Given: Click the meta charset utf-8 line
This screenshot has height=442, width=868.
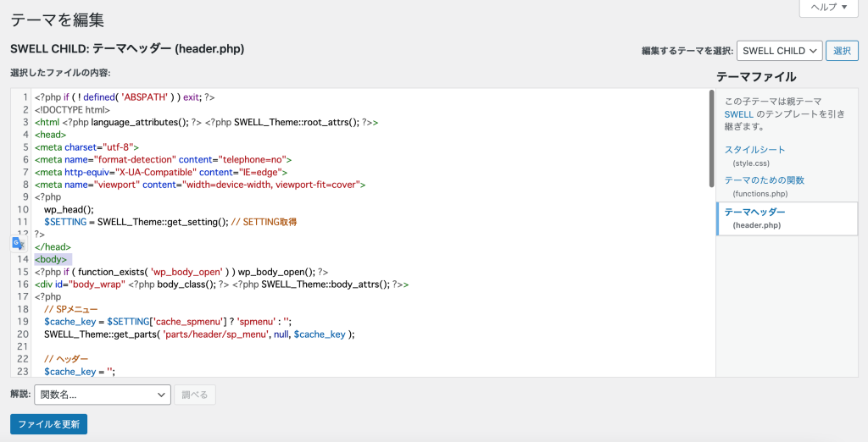Looking at the screenshot, I should click(86, 147).
